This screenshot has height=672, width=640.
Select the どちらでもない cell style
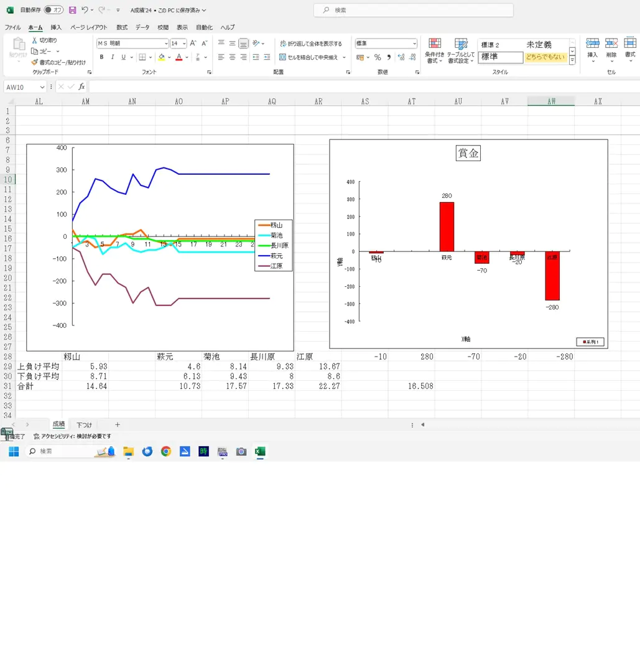[545, 57]
